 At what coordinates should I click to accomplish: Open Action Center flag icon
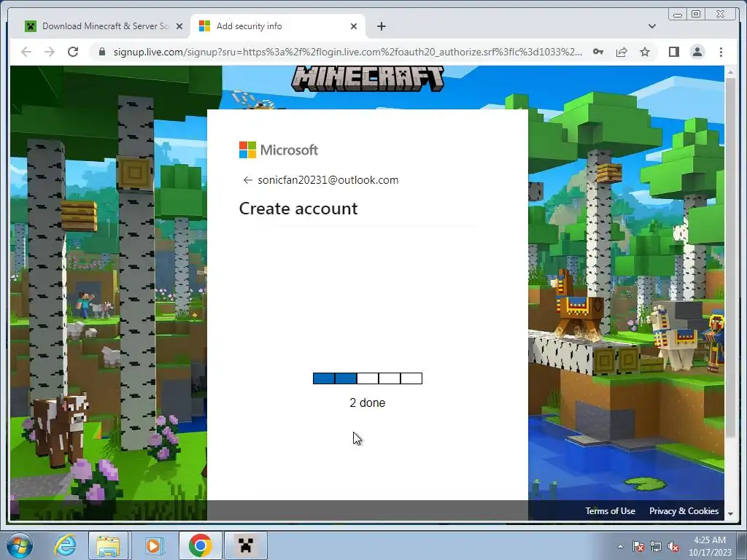coord(638,546)
